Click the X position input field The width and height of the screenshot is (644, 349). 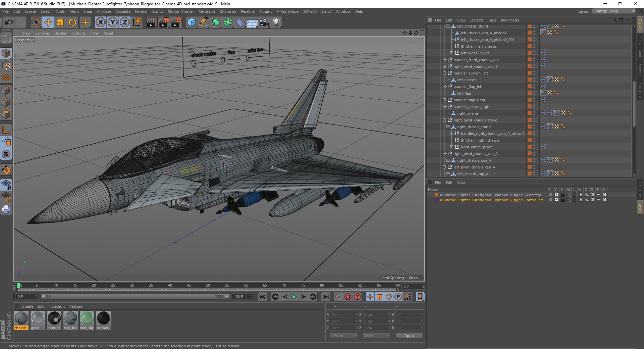pyautogui.click(x=344, y=314)
